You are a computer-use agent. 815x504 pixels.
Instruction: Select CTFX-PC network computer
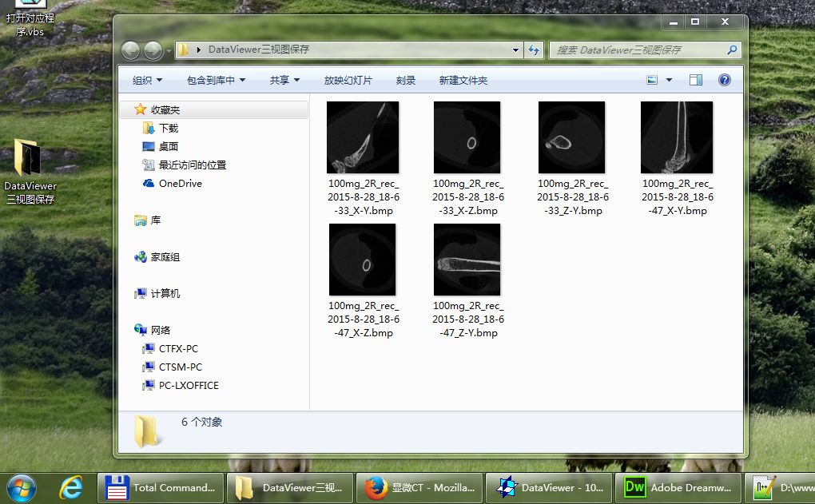coord(178,348)
